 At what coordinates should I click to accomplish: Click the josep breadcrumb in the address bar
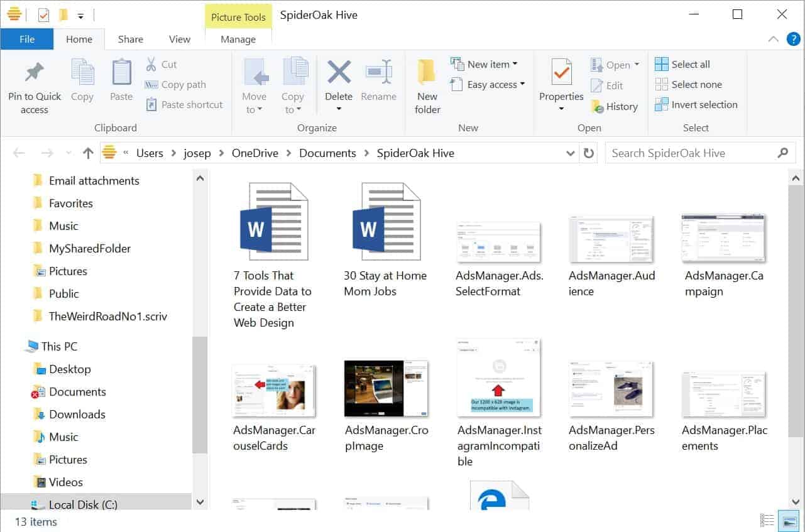[197, 153]
